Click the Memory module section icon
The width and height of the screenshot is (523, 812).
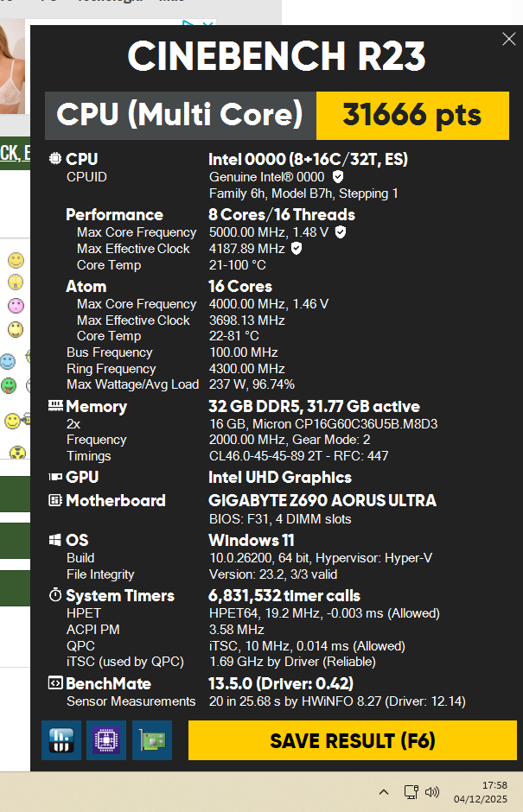(55, 405)
